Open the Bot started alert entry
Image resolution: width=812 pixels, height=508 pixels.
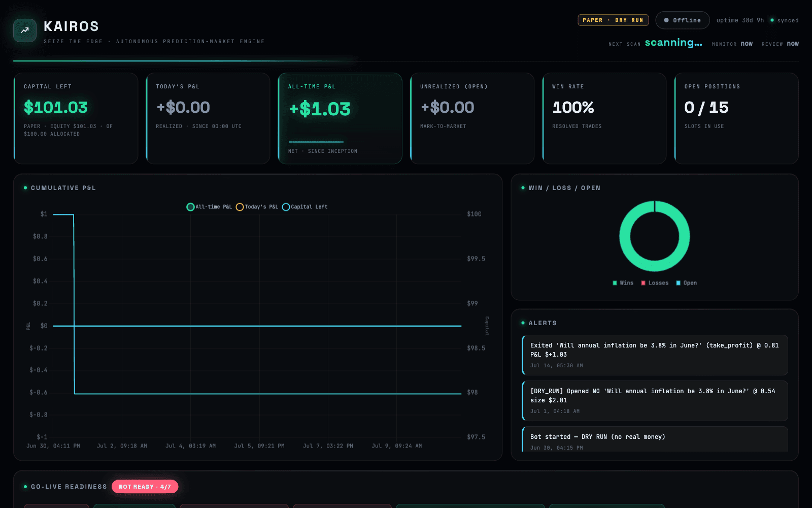[655, 439]
